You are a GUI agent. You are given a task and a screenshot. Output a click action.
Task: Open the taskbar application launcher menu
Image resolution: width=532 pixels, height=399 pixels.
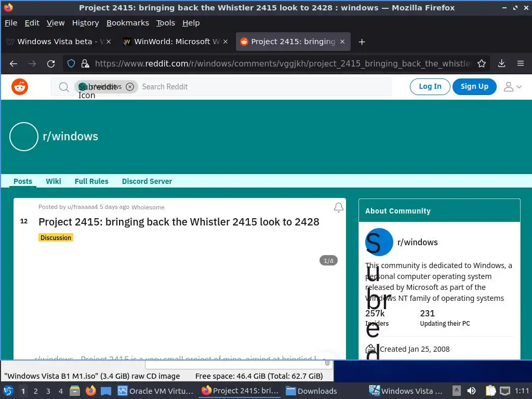8,391
